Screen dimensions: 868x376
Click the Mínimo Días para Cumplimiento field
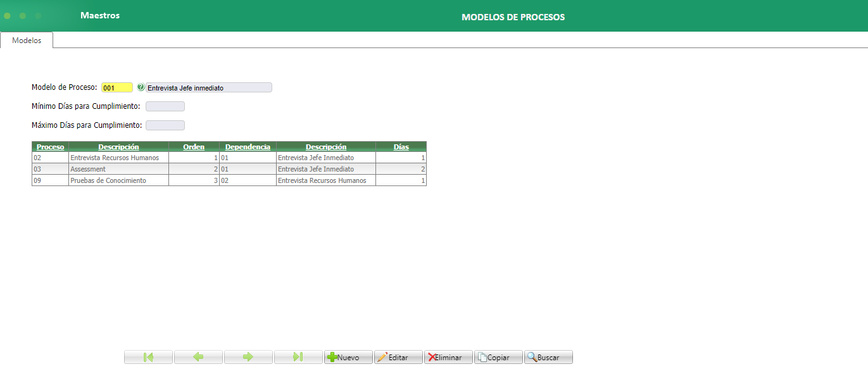point(165,106)
